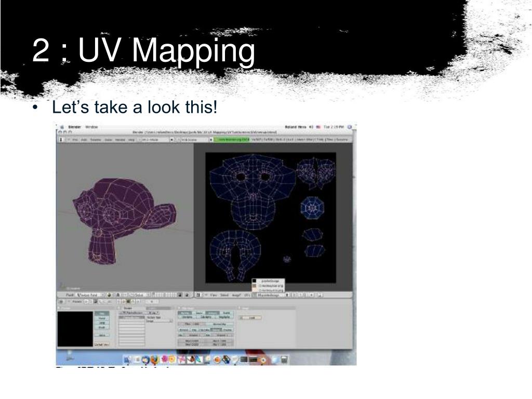Image resolution: width=532 pixels, height=399 pixels.
Task: Open the File menu in Blender's header
Action: pyautogui.click(x=75, y=140)
